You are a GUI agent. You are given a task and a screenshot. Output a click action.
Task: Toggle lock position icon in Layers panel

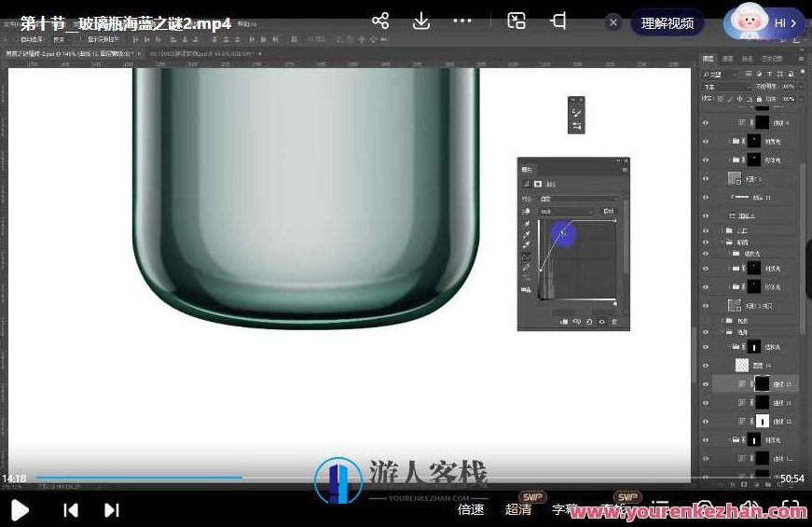tap(740, 99)
